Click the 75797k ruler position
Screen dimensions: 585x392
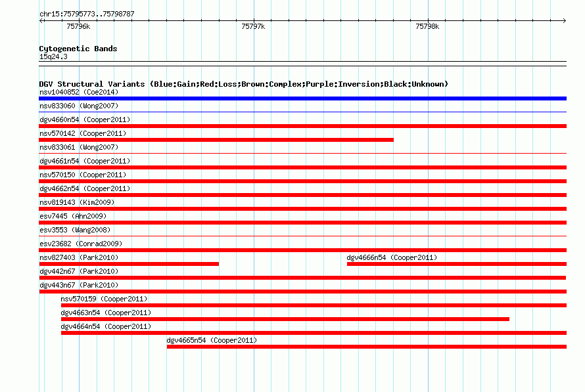coord(253,26)
